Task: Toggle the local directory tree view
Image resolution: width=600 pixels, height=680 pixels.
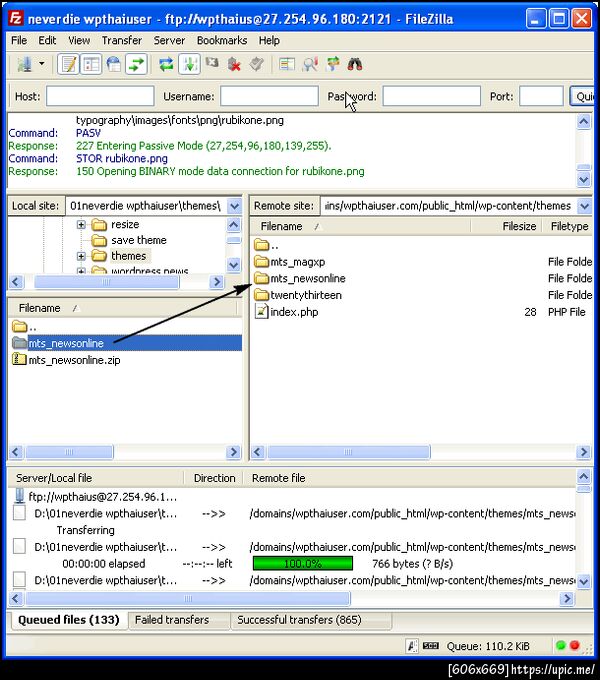Action: click(x=91, y=65)
